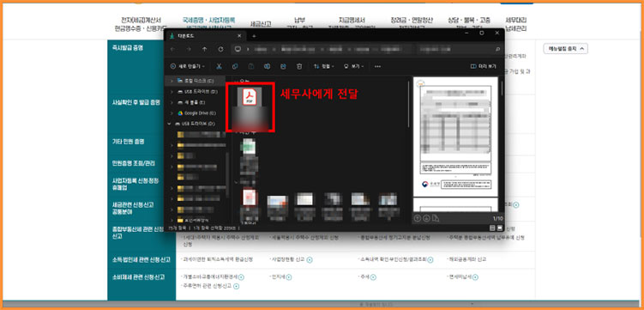Click the search magnifier in Explorer

click(x=497, y=49)
